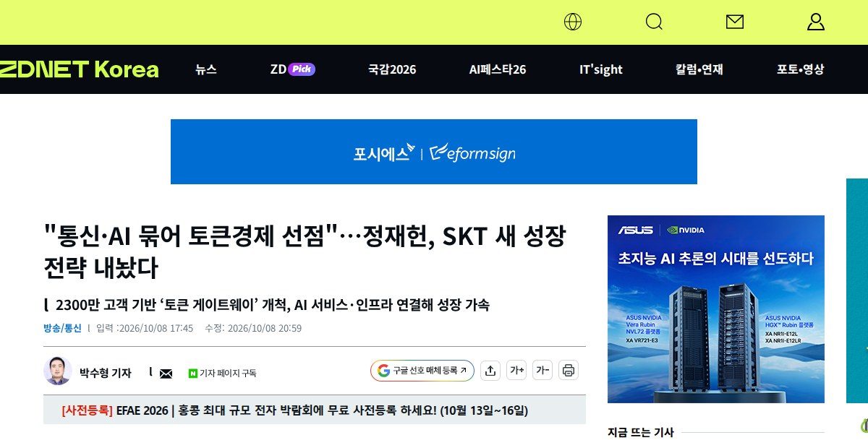Go to ZDNET Korea home logo

[x=79, y=69]
